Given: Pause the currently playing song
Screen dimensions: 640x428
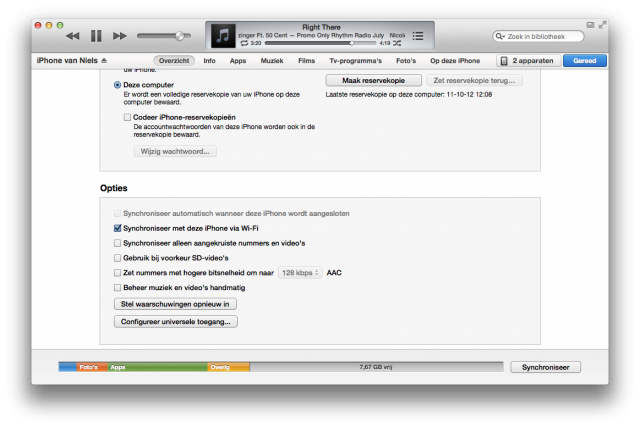Looking at the screenshot, I should coord(96,36).
